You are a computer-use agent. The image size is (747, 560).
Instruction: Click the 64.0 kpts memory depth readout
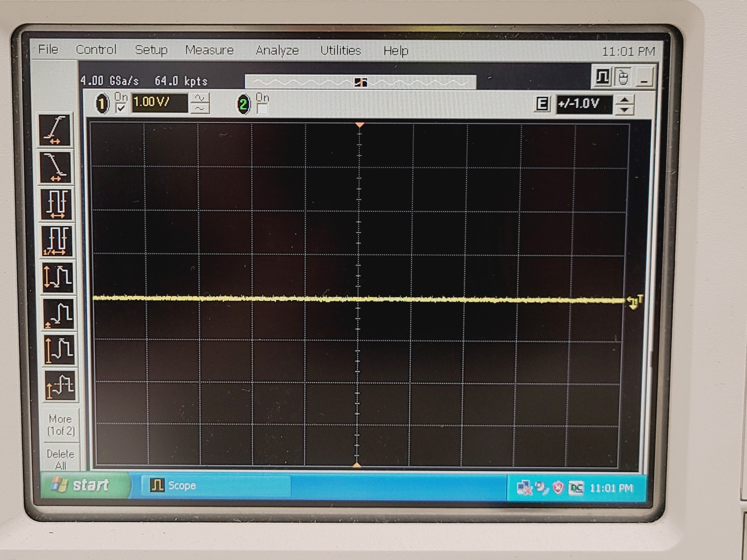click(x=181, y=81)
